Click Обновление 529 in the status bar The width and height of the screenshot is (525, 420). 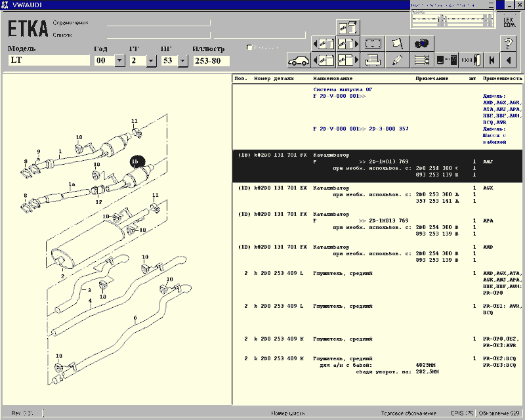point(499,413)
